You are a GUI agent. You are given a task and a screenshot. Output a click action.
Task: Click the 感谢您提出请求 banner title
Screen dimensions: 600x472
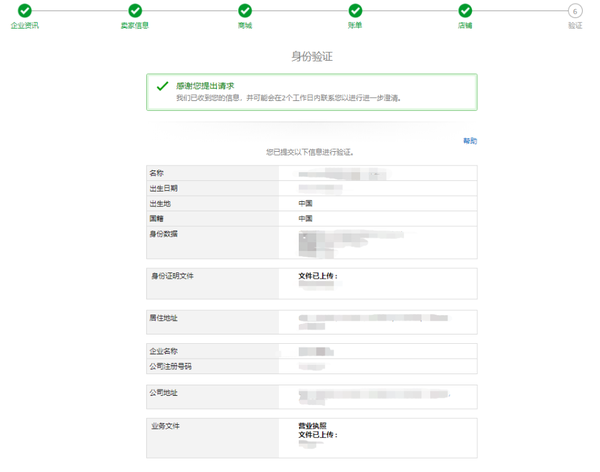(205, 86)
